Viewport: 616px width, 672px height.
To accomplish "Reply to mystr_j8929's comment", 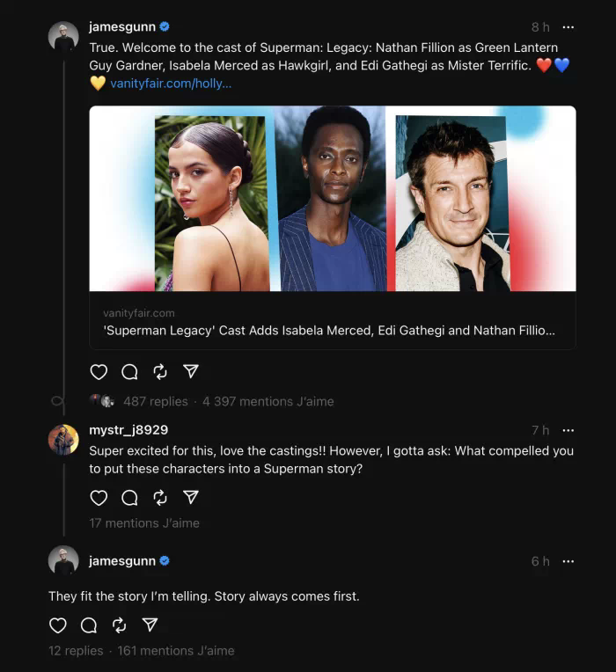I will click(x=129, y=498).
